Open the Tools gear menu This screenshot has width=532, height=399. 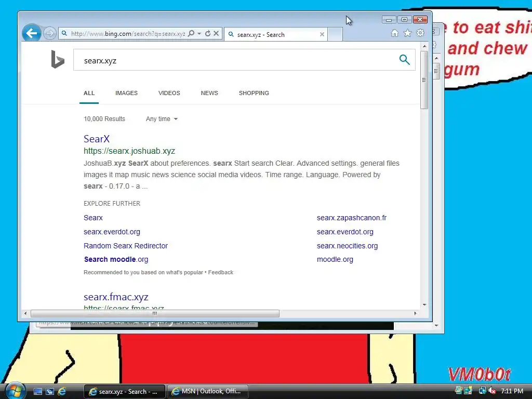(420, 33)
